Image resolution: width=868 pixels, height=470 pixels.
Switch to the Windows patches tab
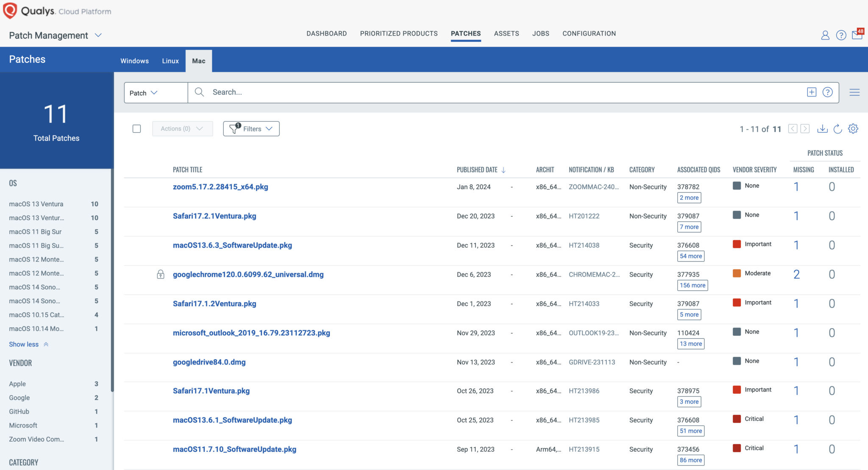click(x=134, y=61)
